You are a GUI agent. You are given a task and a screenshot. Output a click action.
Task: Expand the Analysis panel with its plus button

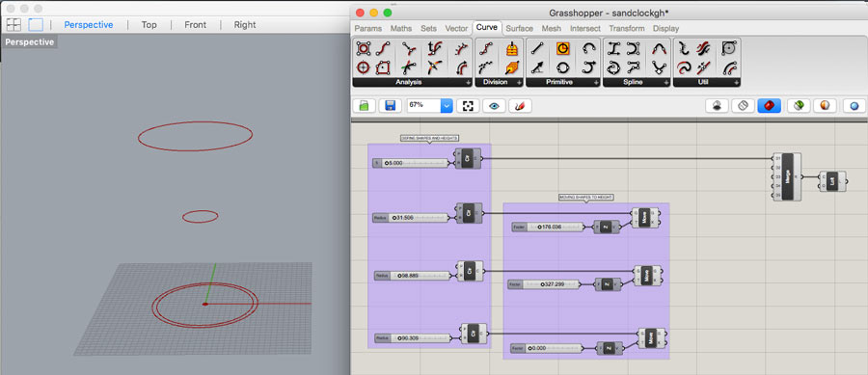[x=469, y=82]
